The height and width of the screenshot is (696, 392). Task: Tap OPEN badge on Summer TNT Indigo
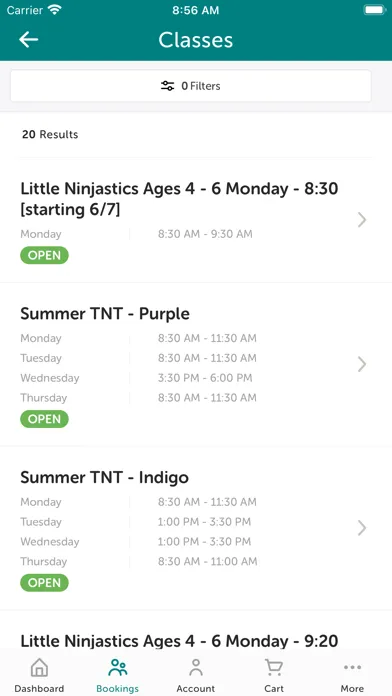coord(44,583)
